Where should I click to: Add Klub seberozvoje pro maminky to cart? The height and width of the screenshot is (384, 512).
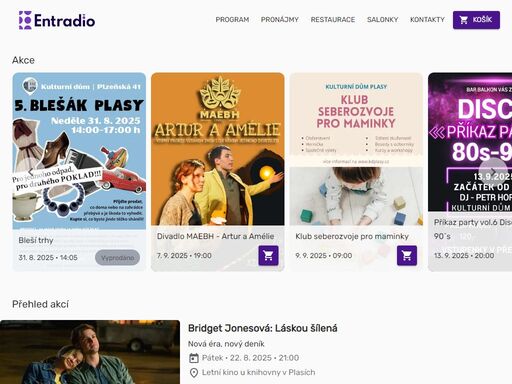[x=407, y=255]
